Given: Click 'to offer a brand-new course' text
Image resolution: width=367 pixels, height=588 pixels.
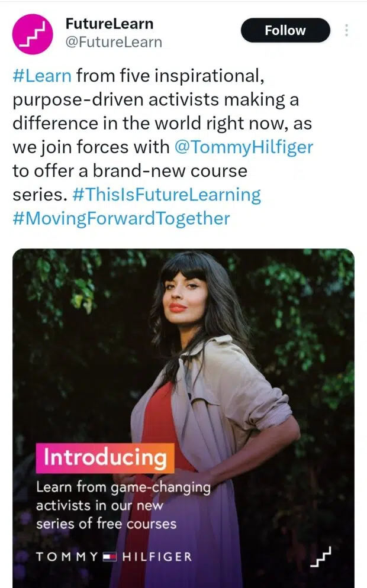Looking at the screenshot, I should tap(130, 171).
